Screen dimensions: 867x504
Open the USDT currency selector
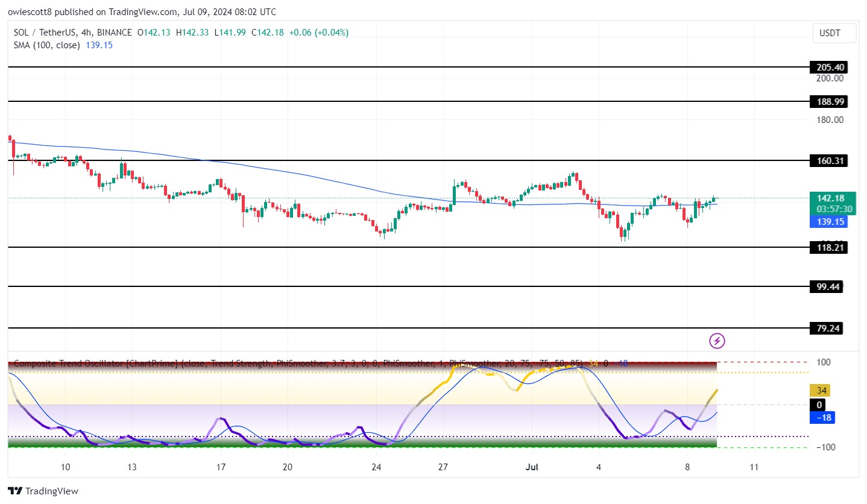point(834,34)
